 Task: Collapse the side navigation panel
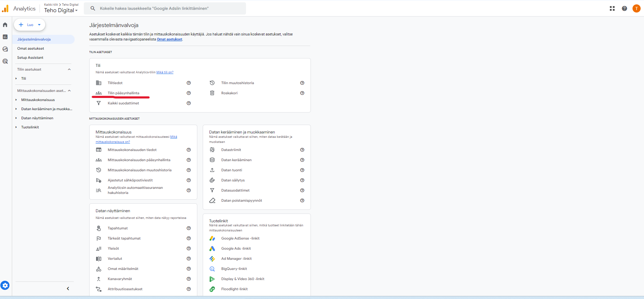68,289
